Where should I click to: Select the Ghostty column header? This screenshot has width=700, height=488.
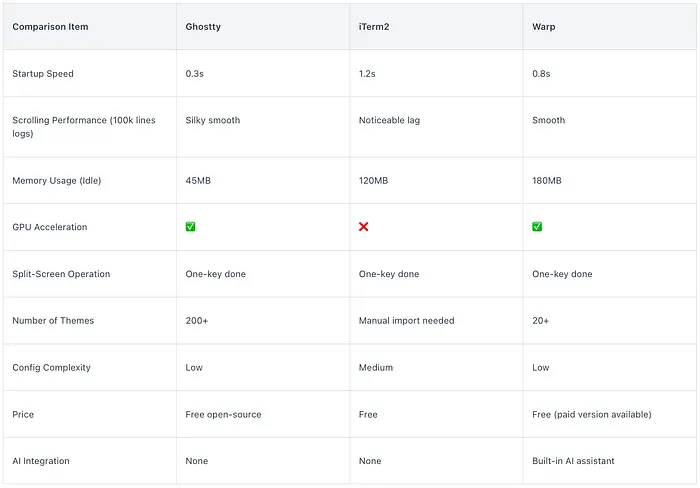(x=204, y=26)
